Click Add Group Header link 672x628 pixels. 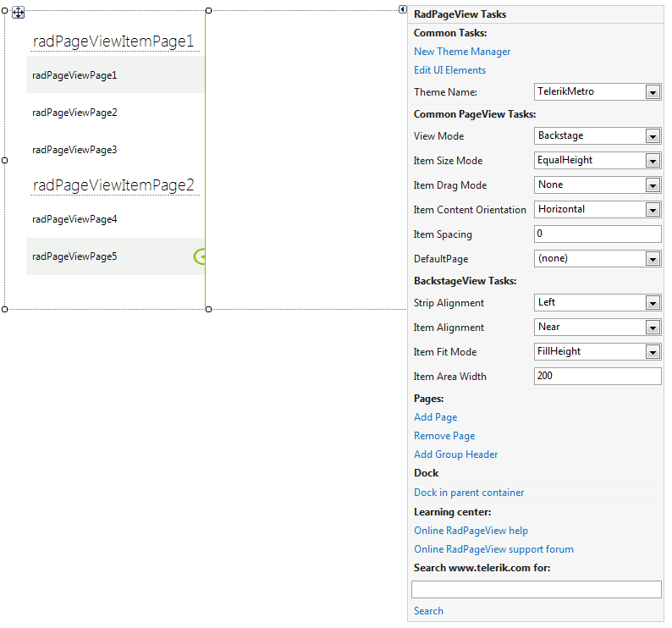tap(455, 454)
